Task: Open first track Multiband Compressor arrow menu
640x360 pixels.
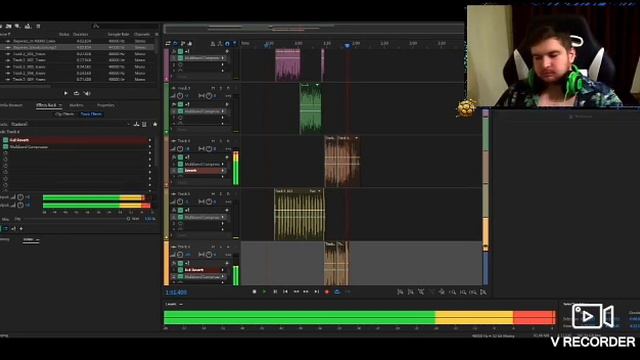Action: [223, 58]
